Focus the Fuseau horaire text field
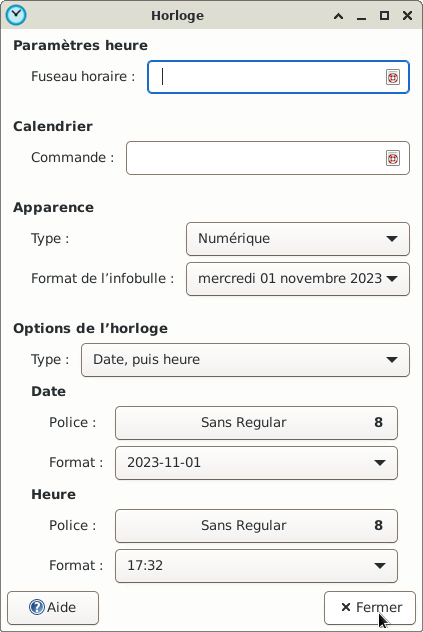 coord(278,77)
